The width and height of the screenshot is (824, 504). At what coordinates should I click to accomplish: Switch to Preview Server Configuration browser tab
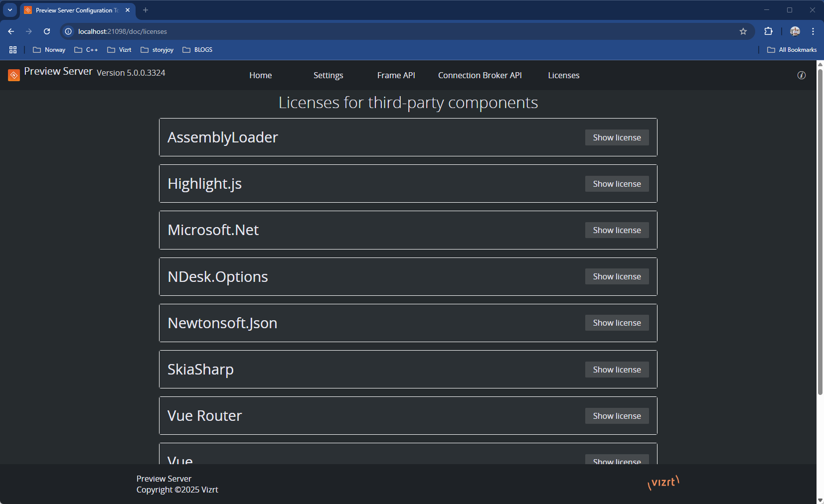[x=77, y=10]
